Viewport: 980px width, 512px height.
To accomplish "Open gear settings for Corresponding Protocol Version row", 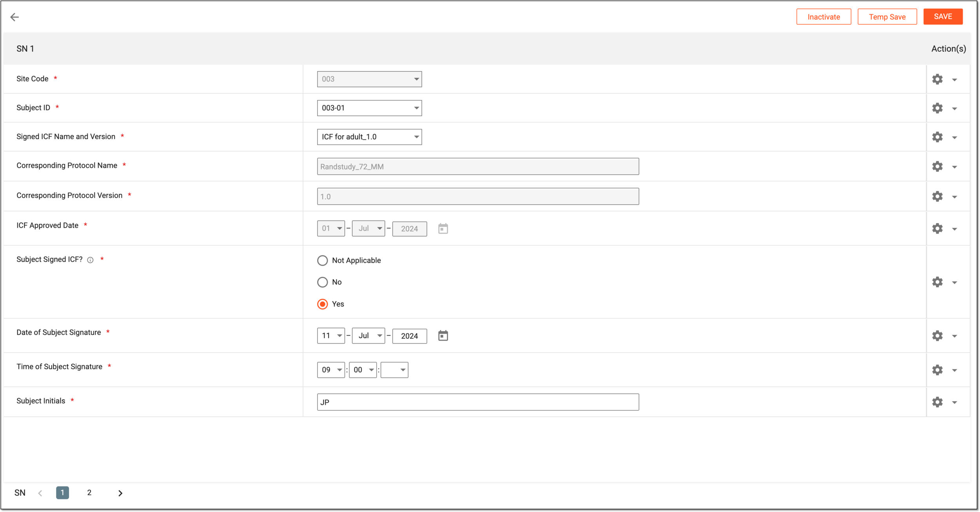I will [x=937, y=196].
